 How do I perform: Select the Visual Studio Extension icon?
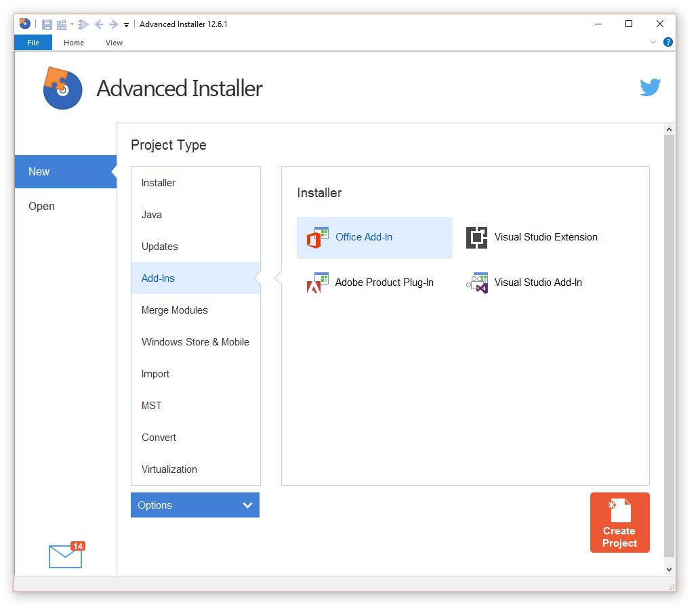477,238
